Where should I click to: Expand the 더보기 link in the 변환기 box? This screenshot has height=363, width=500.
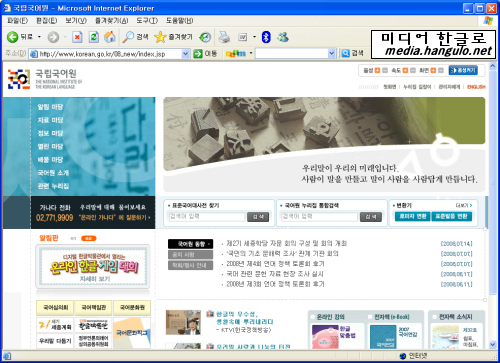pos(464,206)
